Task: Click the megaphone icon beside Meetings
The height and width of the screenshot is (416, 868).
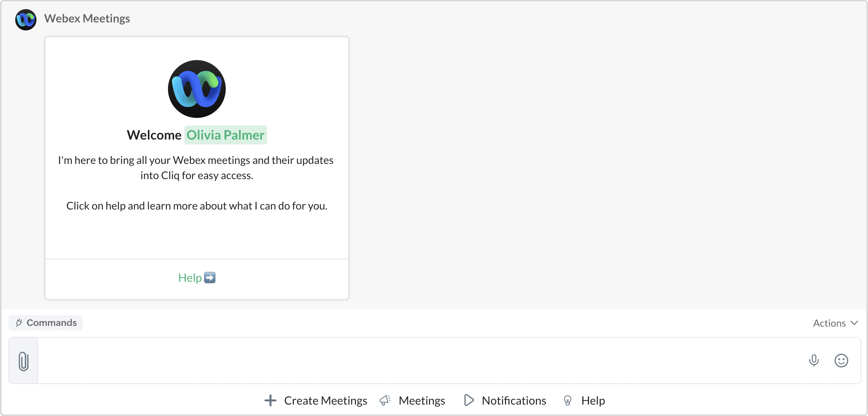Action: click(385, 400)
